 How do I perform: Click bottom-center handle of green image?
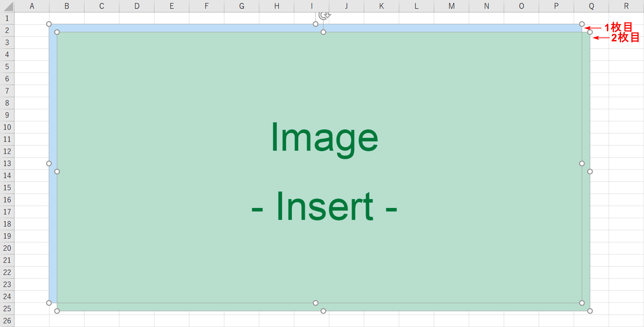(323, 311)
